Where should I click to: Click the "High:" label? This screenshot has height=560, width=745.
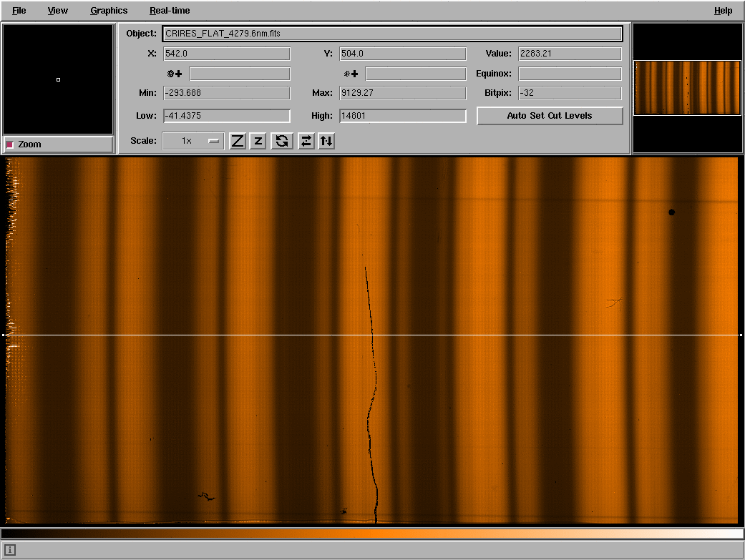[x=321, y=116]
